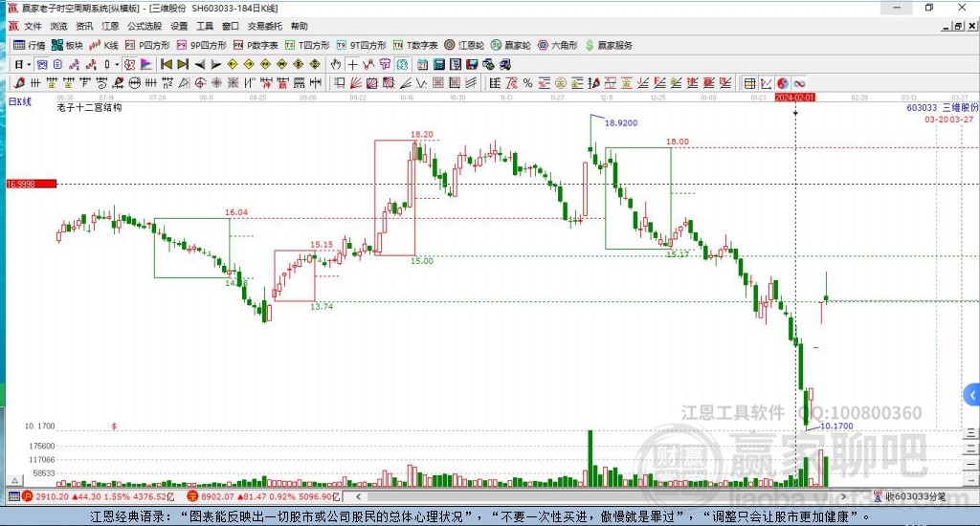This screenshot has width=980, height=526.
Task: Click the 收603033分笔 status button
Action: [910, 496]
